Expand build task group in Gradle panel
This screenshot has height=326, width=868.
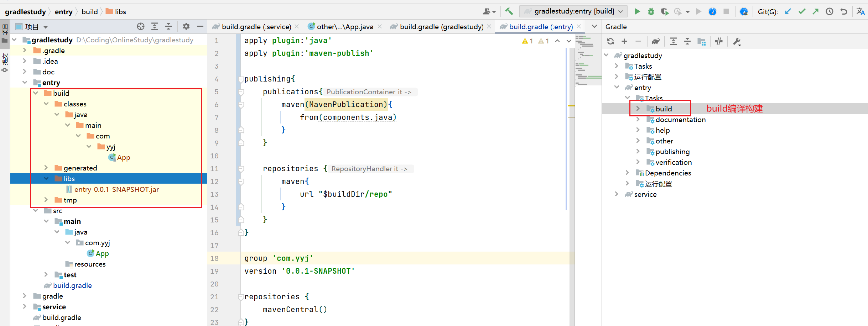638,109
